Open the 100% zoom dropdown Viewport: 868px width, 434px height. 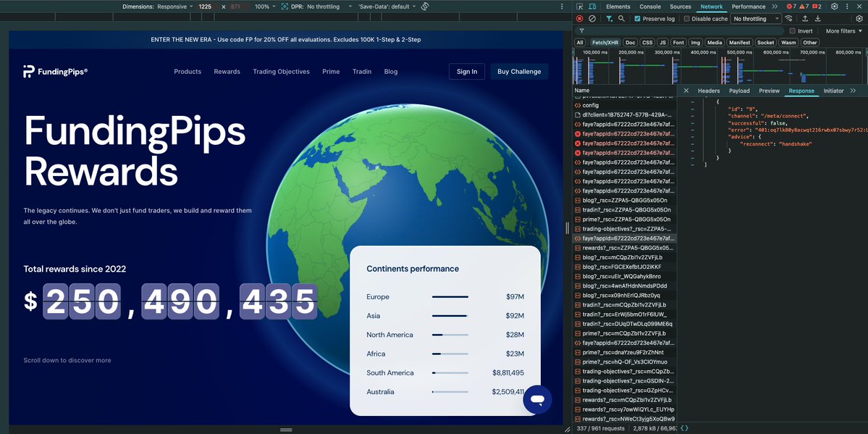point(265,7)
